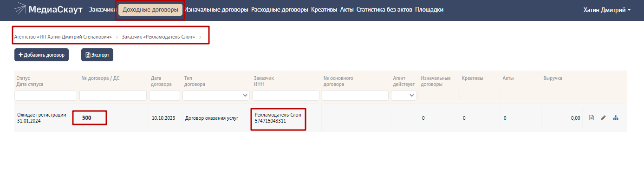The height and width of the screenshot is (189, 644).
Task: Open «Статистика без актов» page
Action: tap(384, 10)
